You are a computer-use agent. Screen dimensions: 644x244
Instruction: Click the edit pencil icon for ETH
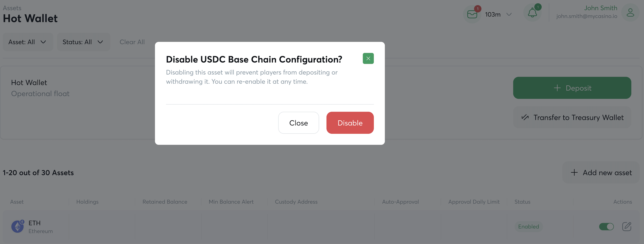tap(627, 227)
